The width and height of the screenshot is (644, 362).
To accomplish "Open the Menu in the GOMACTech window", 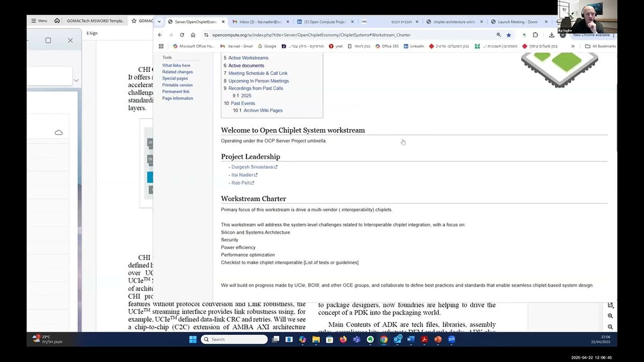I will (39, 20).
